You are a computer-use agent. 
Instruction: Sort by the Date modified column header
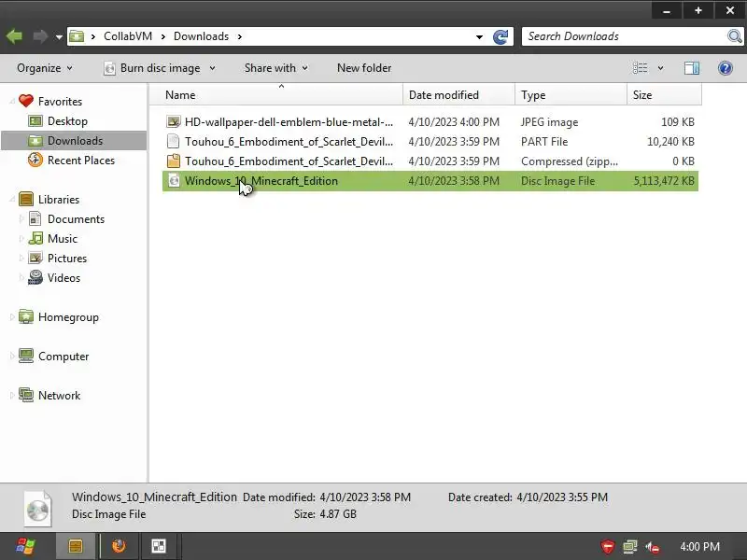(x=458, y=95)
